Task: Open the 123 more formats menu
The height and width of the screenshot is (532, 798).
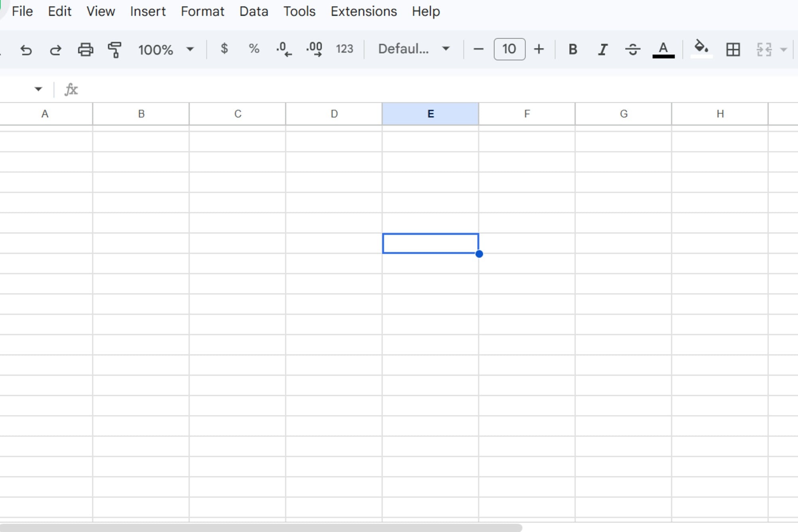Action: (x=344, y=49)
